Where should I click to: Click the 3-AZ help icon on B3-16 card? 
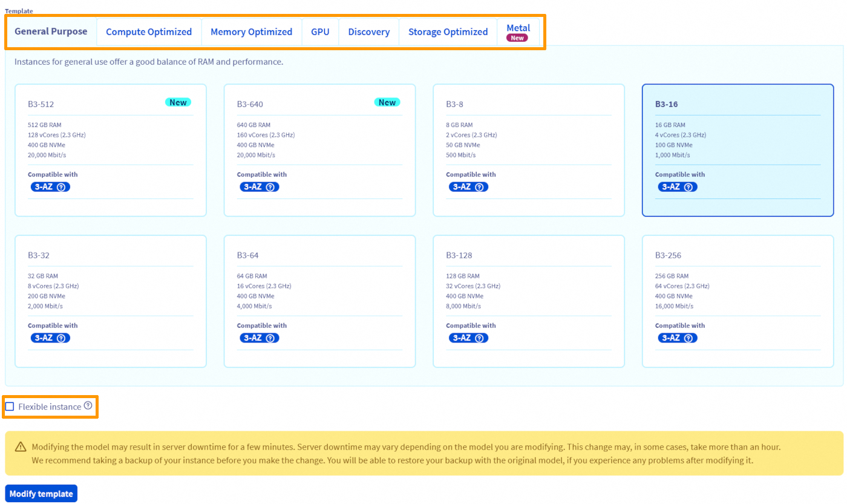(x=688, y=187)
